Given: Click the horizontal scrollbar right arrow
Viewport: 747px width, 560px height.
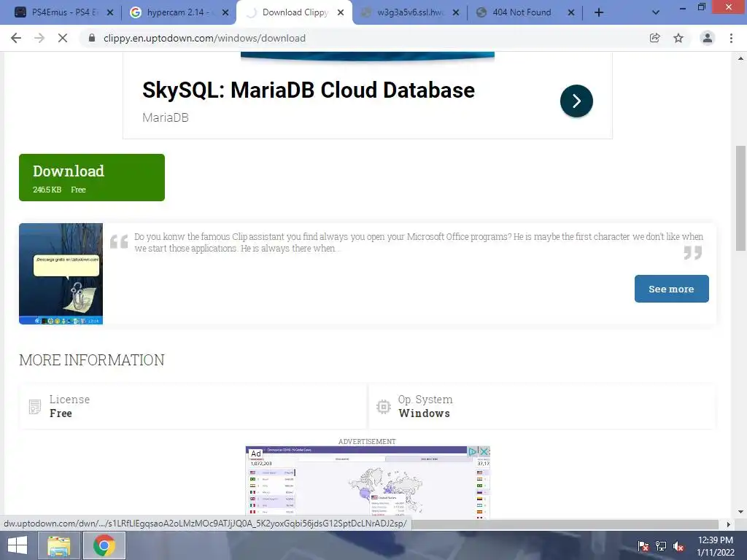Looking at the screenshot, I should click(728, 524).
